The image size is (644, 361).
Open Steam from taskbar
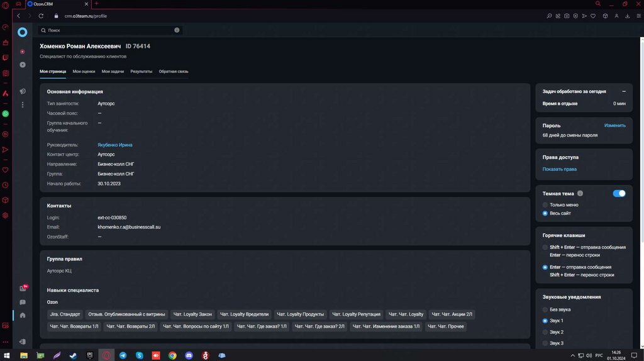coord(73,355)
